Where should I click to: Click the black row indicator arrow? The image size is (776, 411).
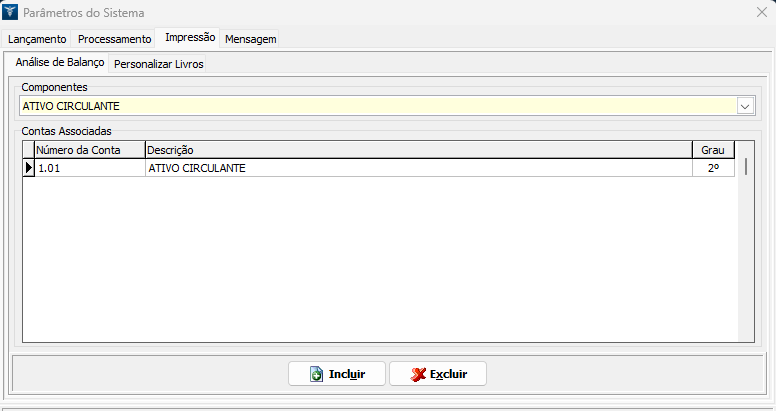28,168
